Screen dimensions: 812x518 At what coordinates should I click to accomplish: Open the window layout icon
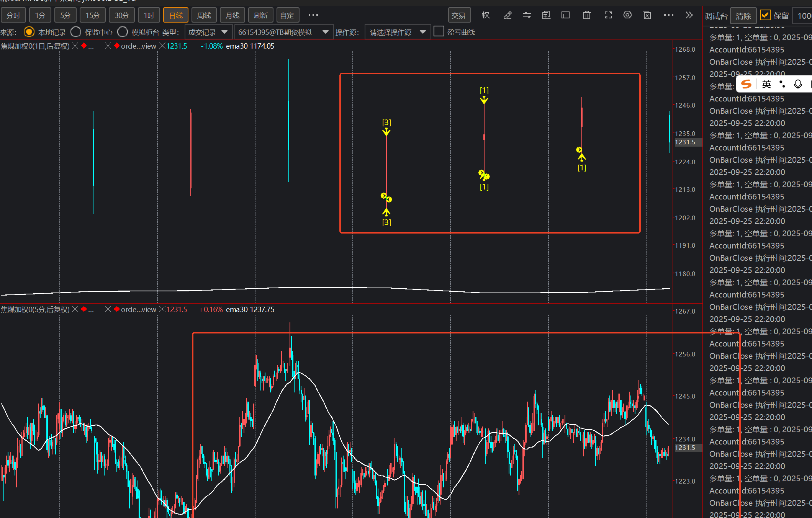point(565,15)
